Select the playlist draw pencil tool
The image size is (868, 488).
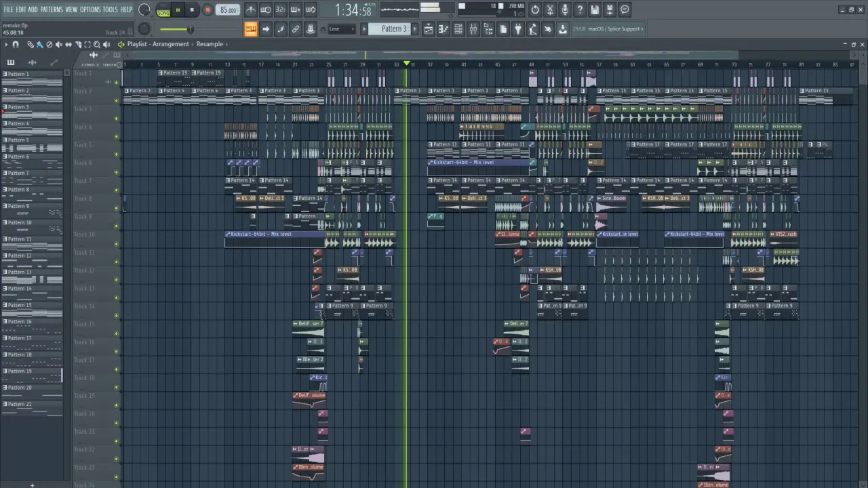pyautogui.click(x=31, y=44)
